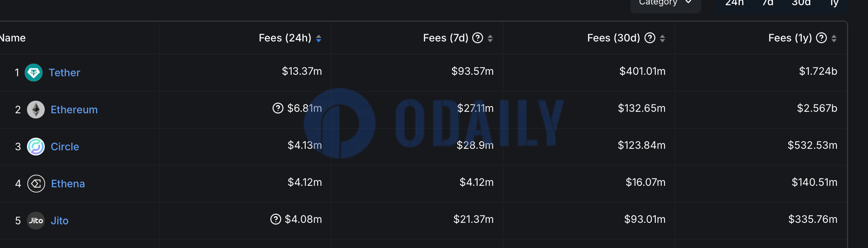
Task: Click help icon next to Fees (1y)
Action: point(821,38)
